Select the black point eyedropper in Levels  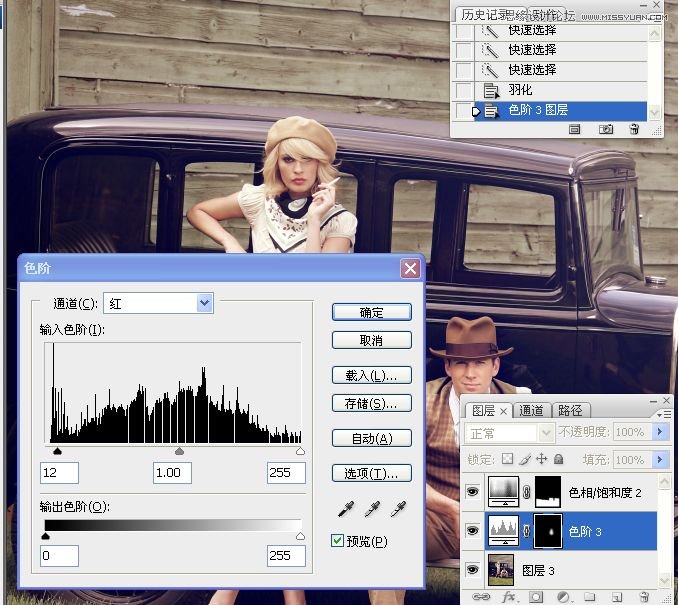tap(345, 510)
